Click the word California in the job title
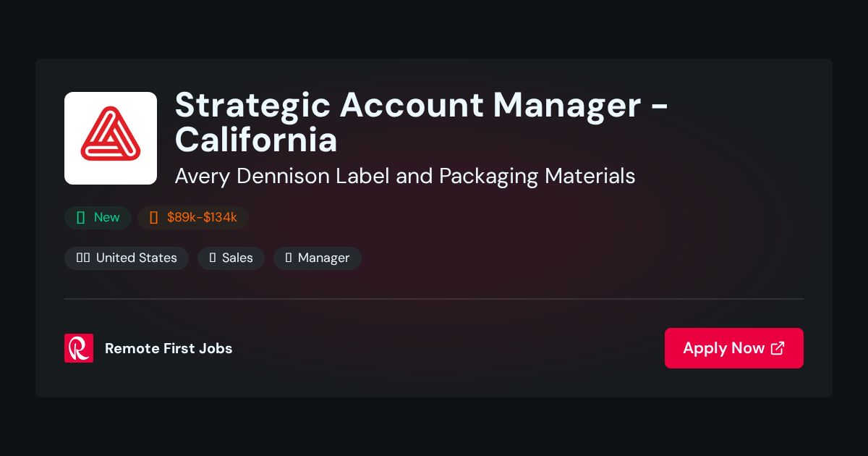 [x=256, y=140]
